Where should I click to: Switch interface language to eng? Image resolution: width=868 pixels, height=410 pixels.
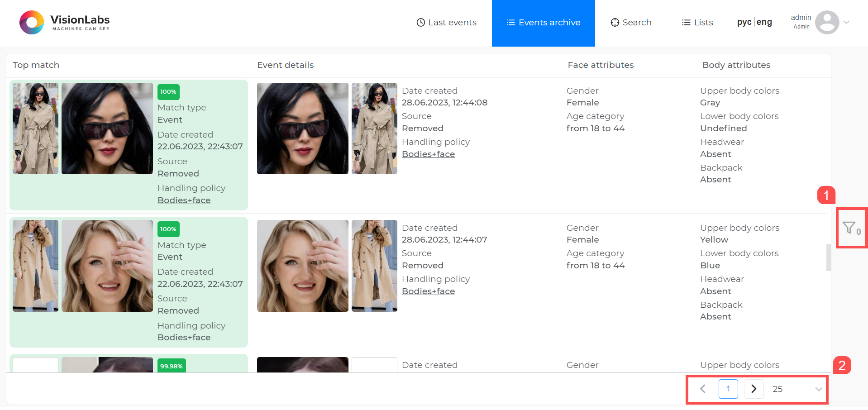[764, 22]
